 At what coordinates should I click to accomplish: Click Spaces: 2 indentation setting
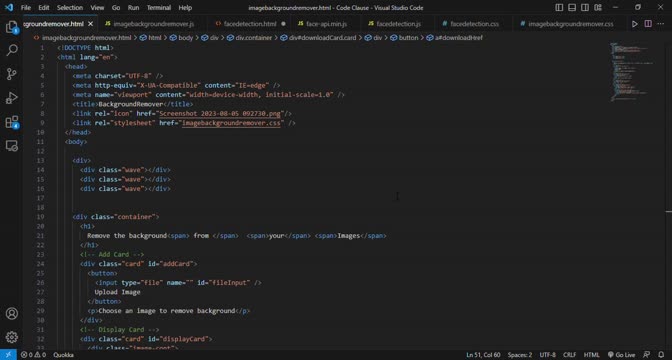click(520, 355)
